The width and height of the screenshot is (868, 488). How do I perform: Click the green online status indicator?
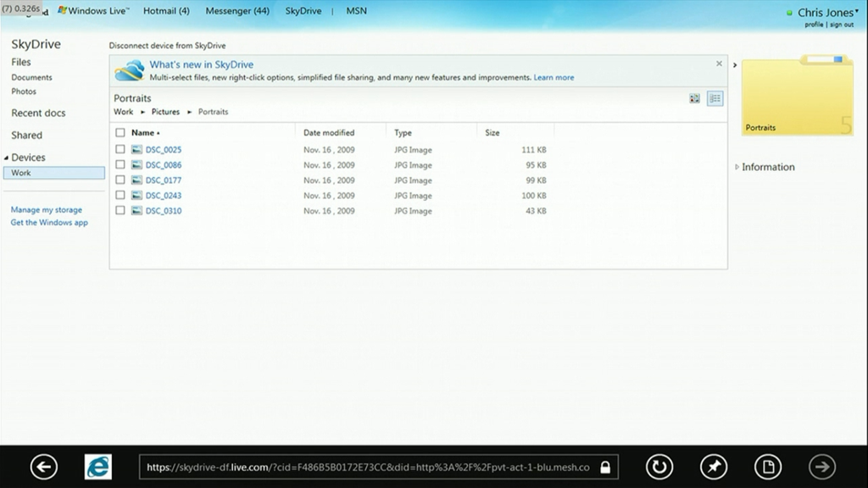click(x=789, y=13)
